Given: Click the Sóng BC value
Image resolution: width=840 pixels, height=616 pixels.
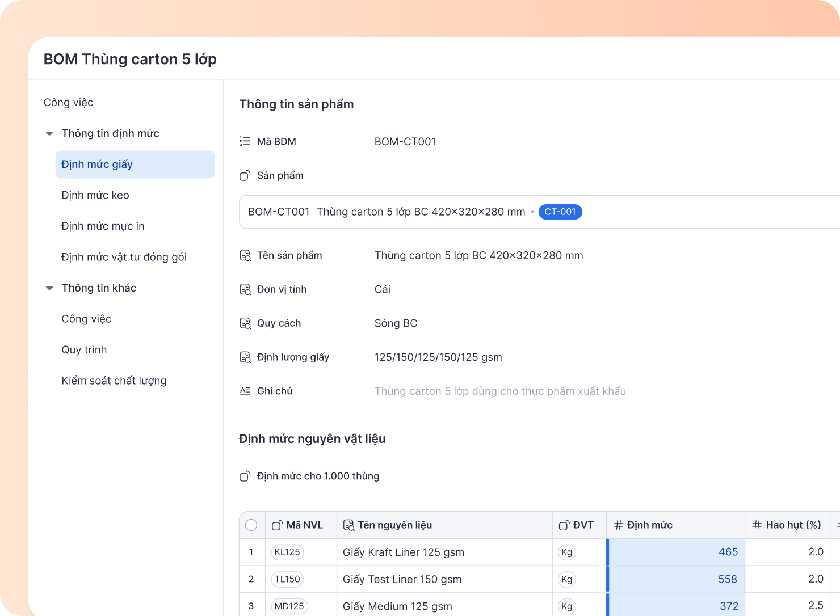Looking at the screenshot, I should 396,323.
